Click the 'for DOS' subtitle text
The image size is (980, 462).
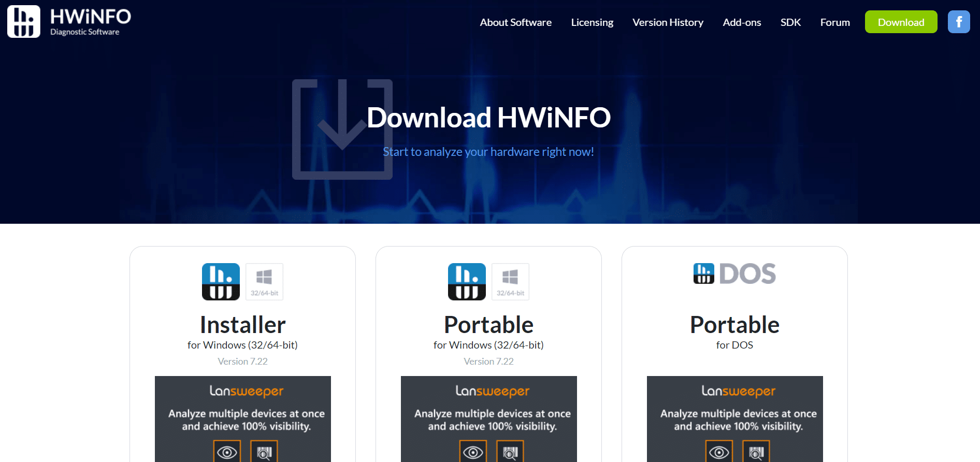pyautogui.click(x=734, y=345)
